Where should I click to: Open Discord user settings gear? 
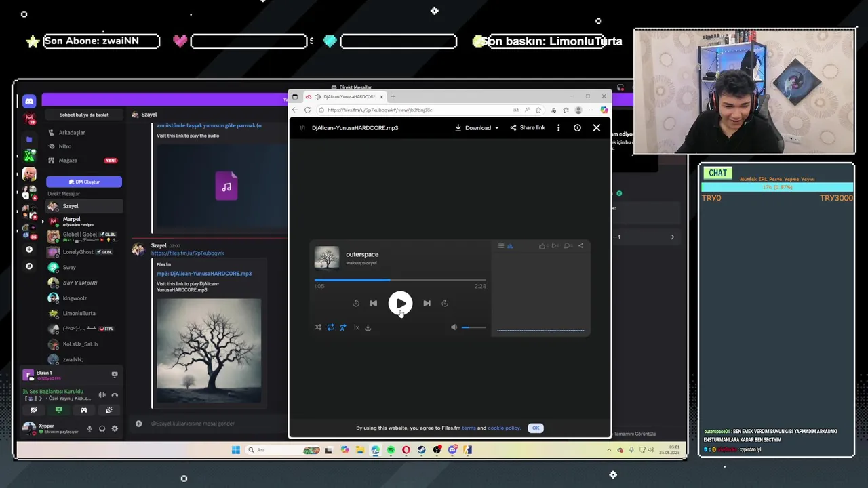(115, 428)
